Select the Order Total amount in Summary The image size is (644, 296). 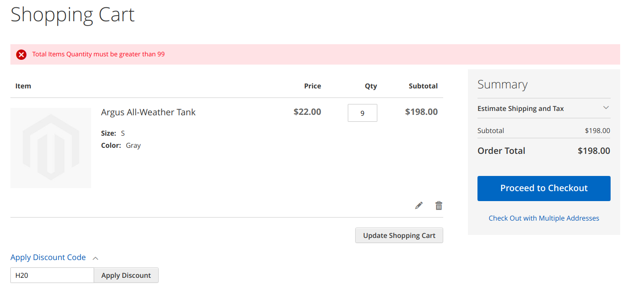(x=594, y=151)
